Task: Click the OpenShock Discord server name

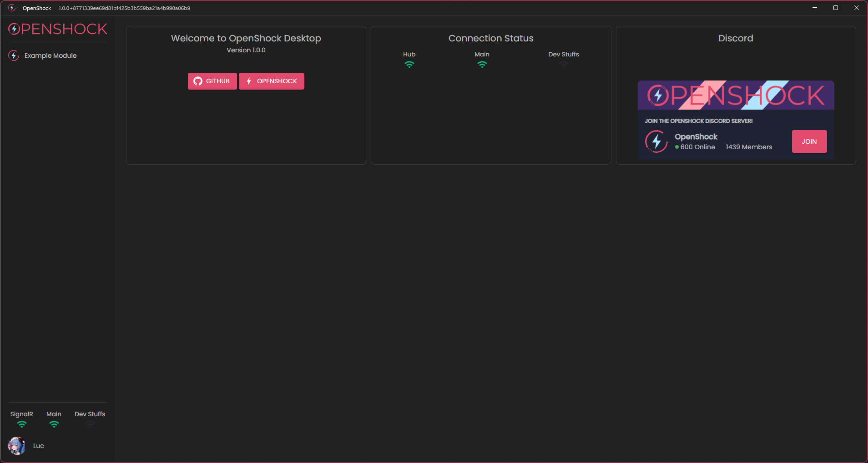Action: [x=696, y=136]
